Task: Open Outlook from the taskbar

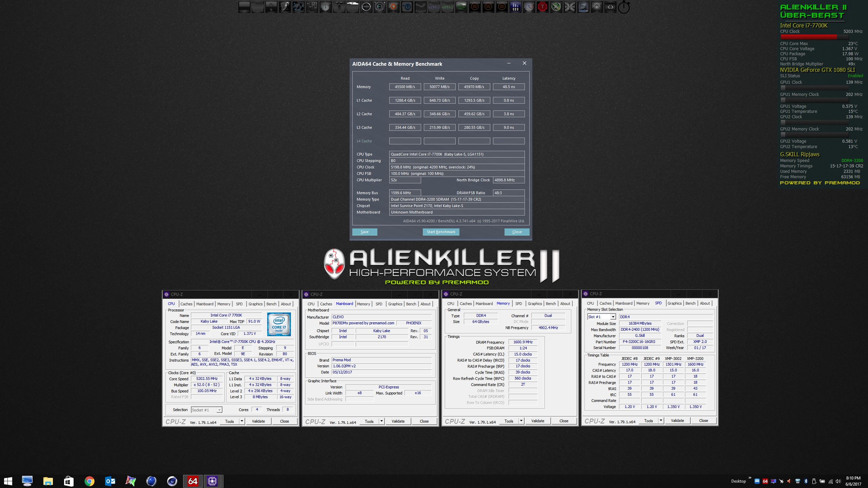Action: (110, 481)
